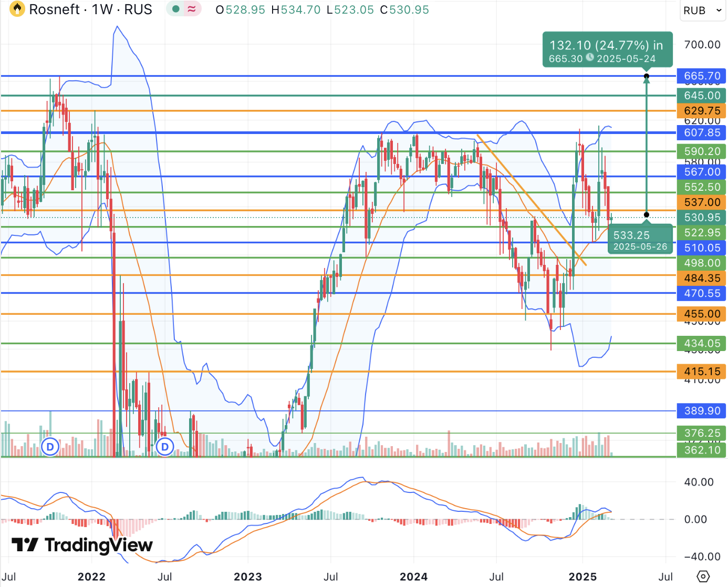Select the 455.00 orange price label
This screenshot has width=728, height=587.
click(702, 314)
